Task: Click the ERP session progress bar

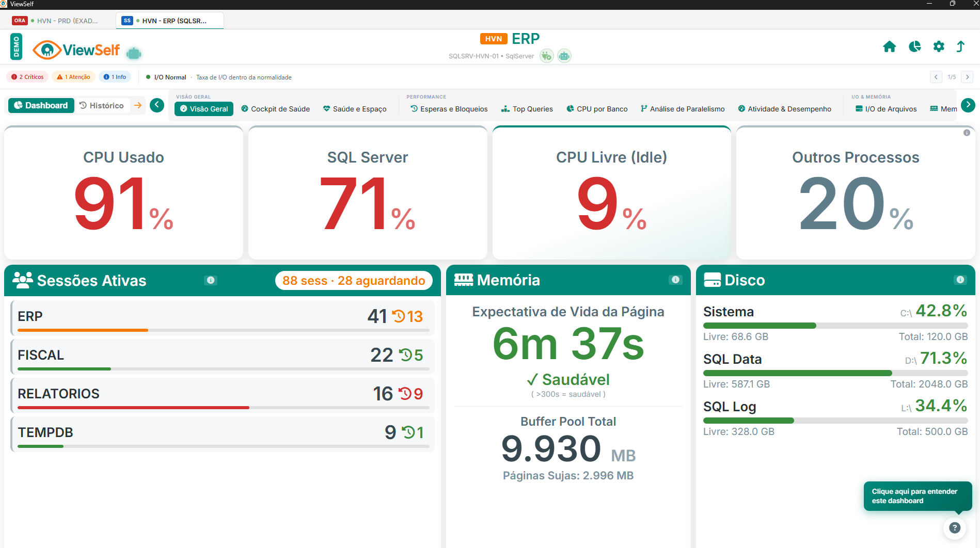Action: (x=223, y=330)
